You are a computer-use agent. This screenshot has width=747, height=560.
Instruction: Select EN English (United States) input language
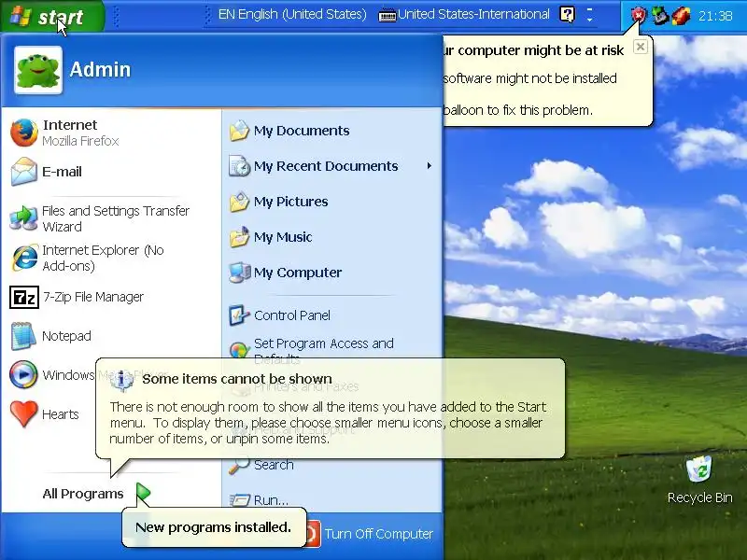292,15
